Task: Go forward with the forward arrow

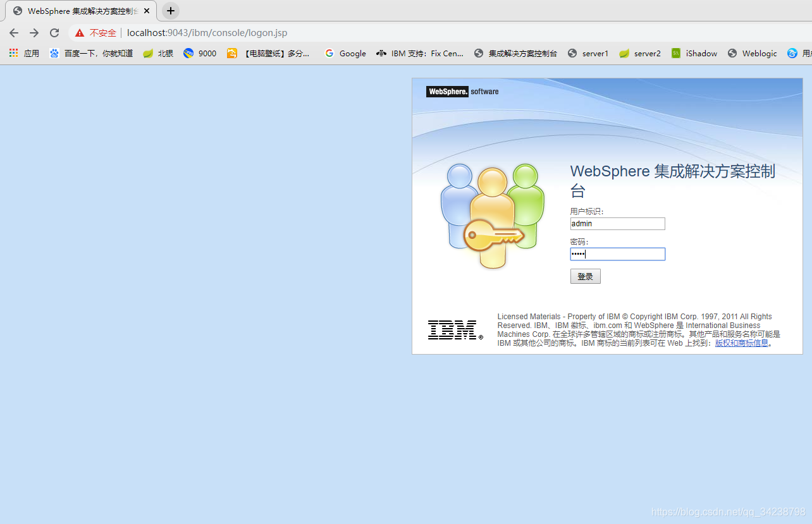Action: point(34,33)
